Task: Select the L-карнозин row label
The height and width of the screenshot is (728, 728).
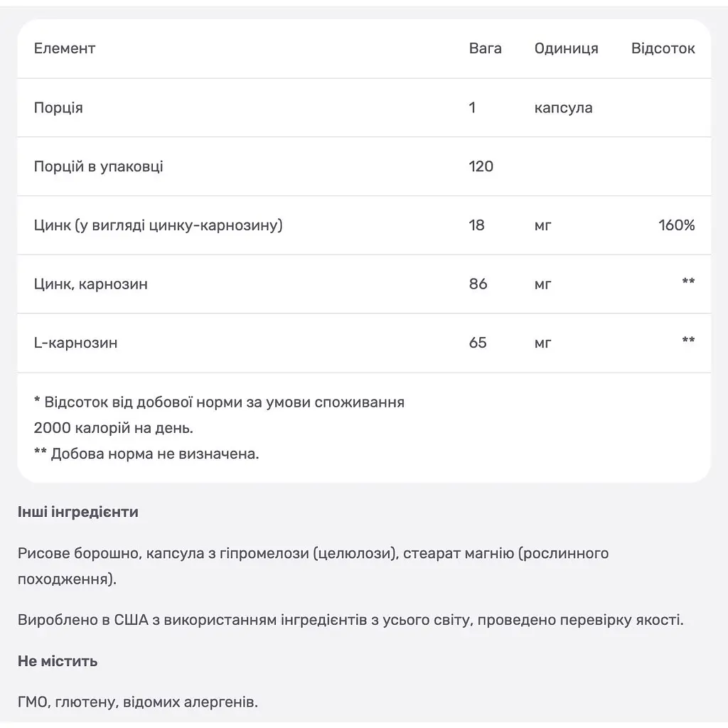Action: [x=75, y=343]
